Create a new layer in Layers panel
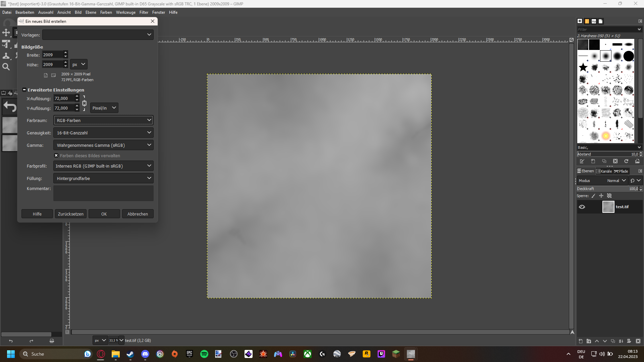This screenshot has width=644, height=362. point(581,341)
